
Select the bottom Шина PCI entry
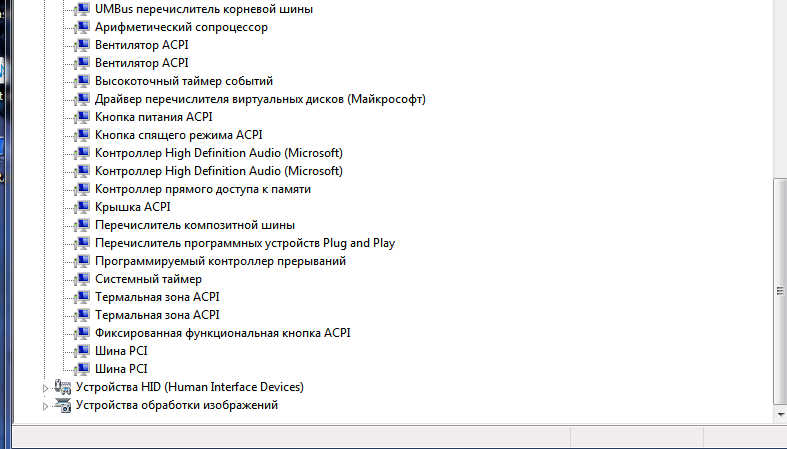121,369
